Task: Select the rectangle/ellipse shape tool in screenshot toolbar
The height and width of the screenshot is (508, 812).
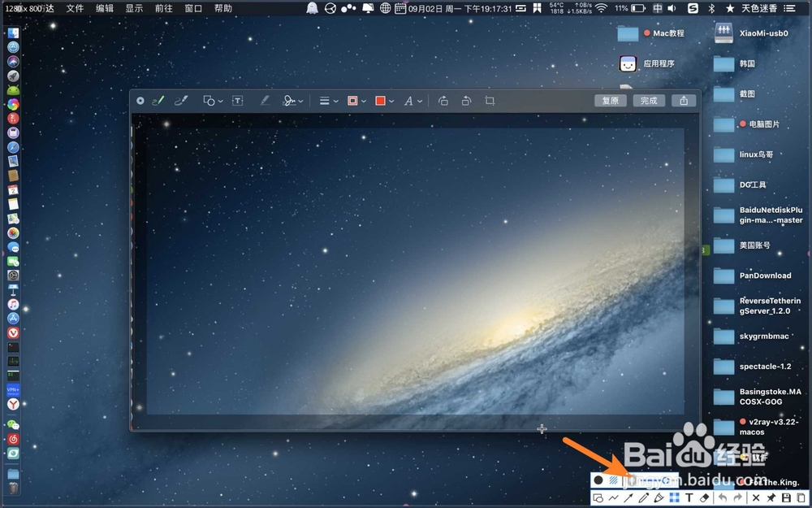Action: click(598, 498)
